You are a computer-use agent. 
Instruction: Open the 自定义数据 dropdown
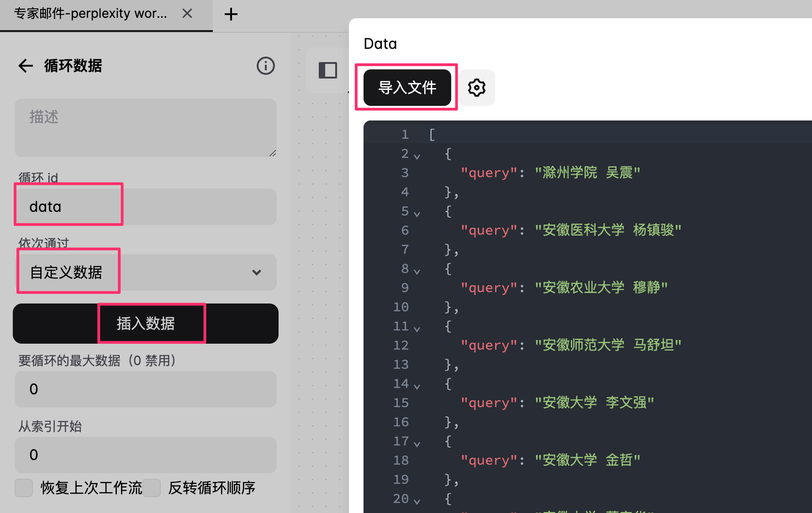click(146, 272)
